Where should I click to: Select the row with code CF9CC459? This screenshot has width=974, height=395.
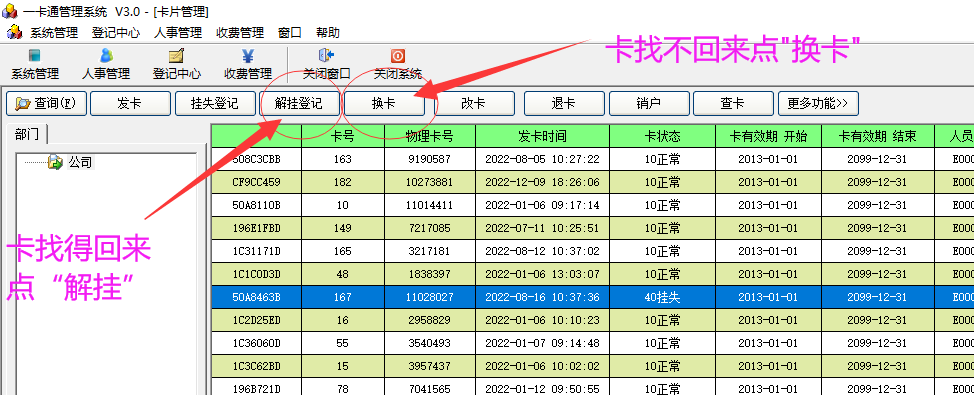pyautogui.click(x=593, y=182)
